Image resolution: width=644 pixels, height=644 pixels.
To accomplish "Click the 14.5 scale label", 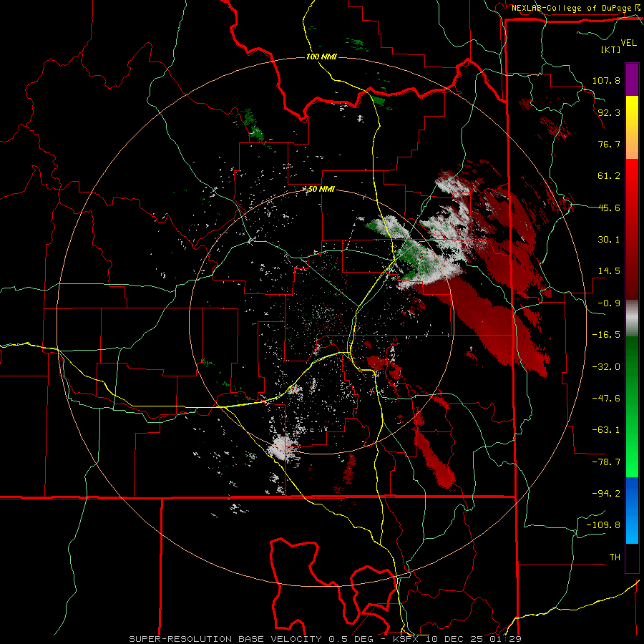I will (609, 271).
